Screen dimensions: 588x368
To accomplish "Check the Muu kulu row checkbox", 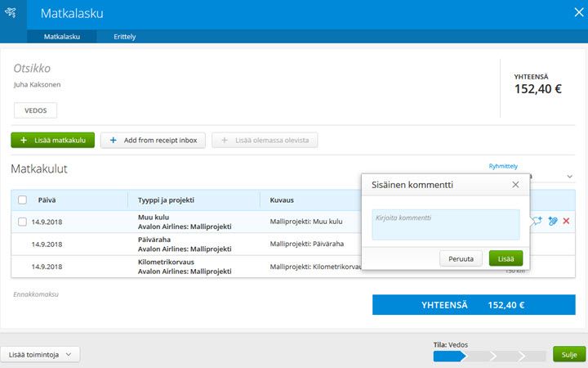I will (23, 222).
